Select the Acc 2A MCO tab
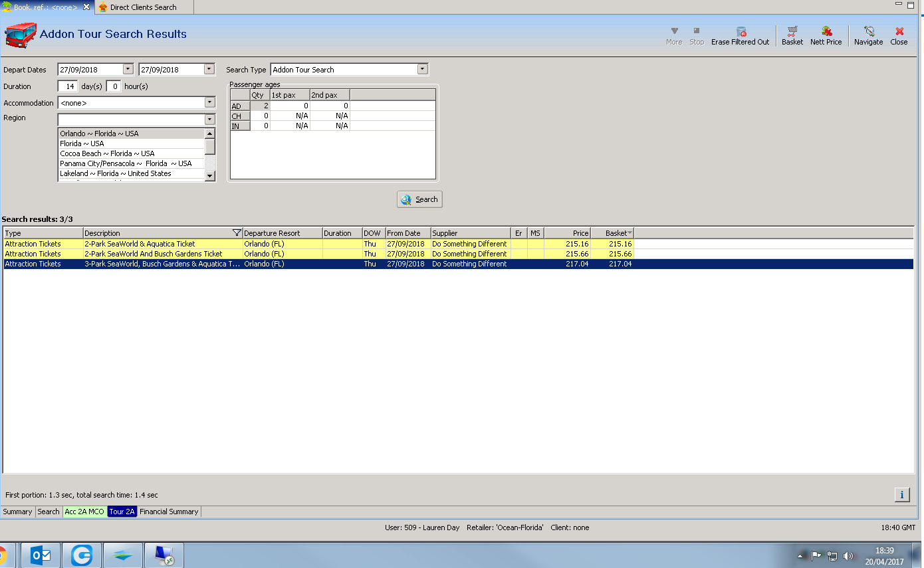Screen dimensions: 924x568 tap(84, 512)
